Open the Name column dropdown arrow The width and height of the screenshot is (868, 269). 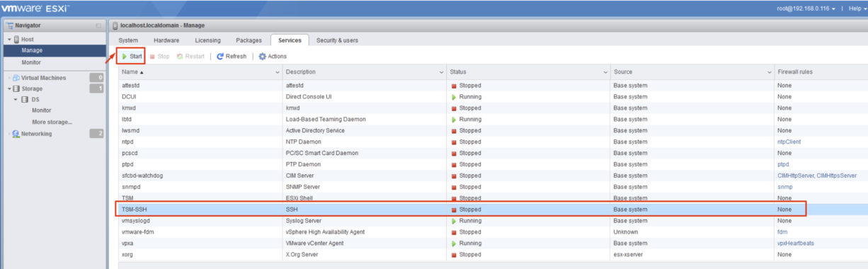(277, 72)
